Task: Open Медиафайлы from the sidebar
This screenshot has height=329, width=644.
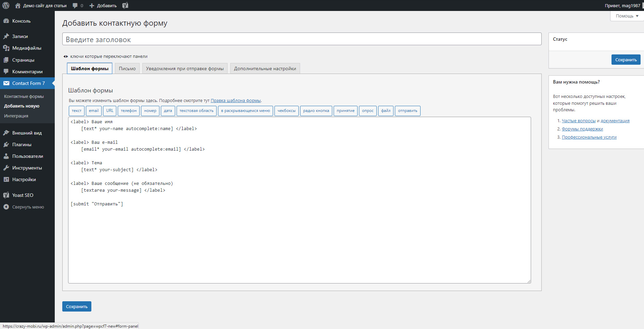Action: click(27, 48)
